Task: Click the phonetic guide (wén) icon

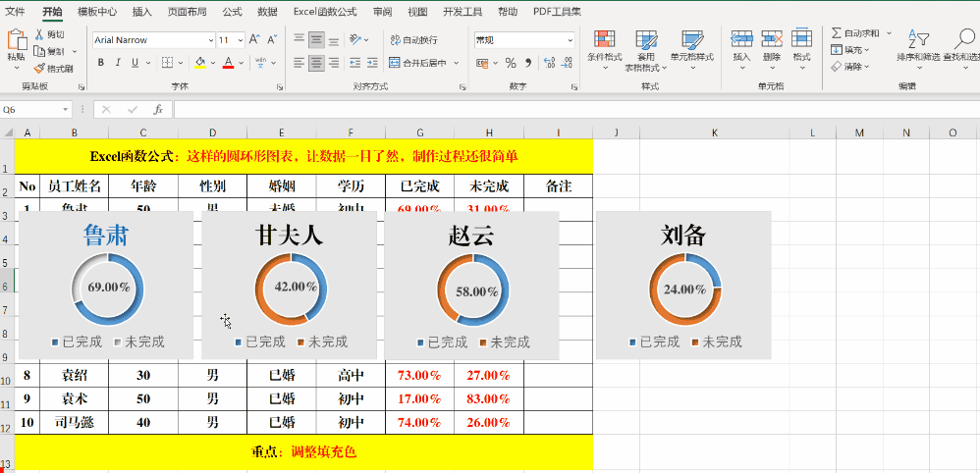Action: [x=261, y=63]
